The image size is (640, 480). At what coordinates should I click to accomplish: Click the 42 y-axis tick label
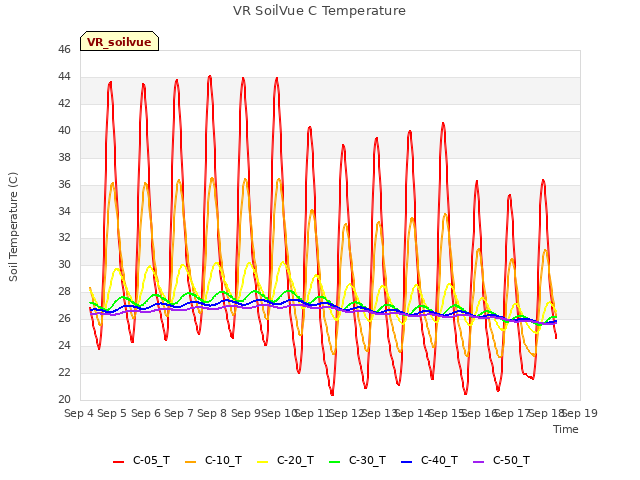coord(64,103)
